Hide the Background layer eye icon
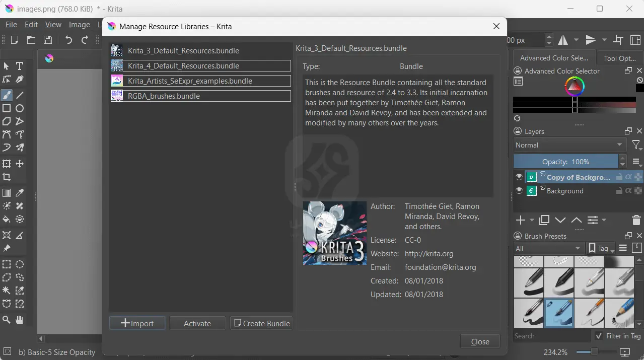The width and height of the screenshot is (644, 360). [519, 191]
